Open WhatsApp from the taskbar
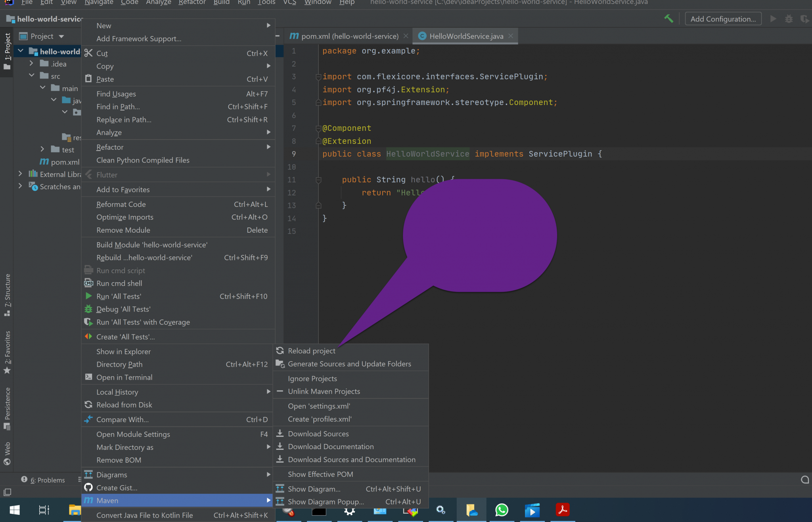Viewport: 812px width, 522px height. point(502,510)
